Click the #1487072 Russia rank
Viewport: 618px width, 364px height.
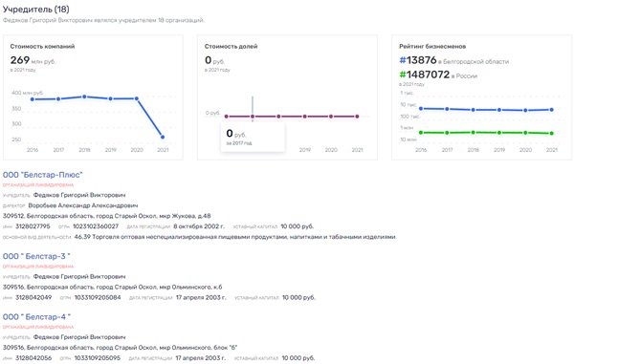425,75
